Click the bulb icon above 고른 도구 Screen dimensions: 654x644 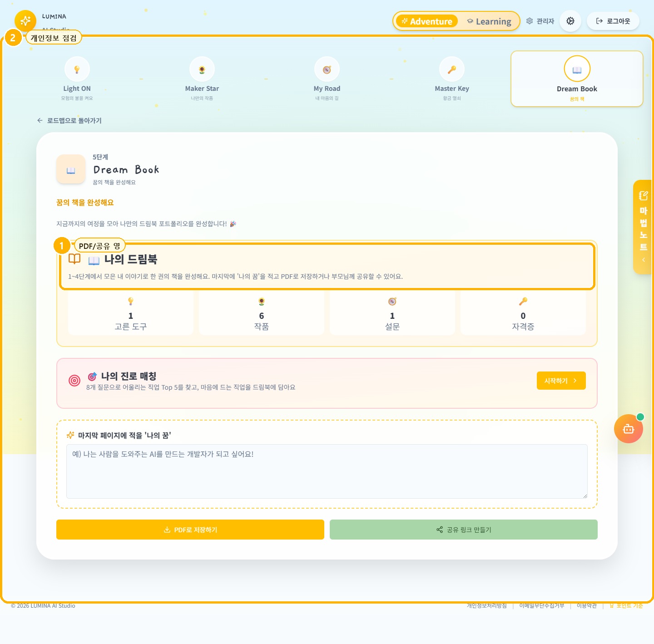pos(131,301)
